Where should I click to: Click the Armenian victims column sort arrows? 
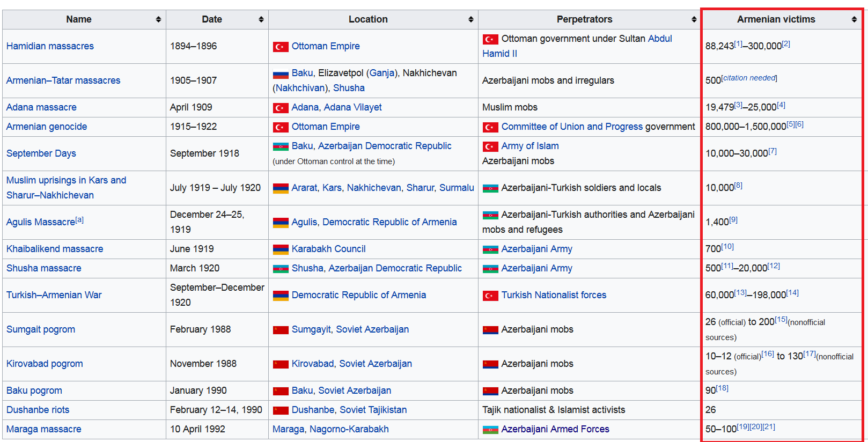[854, 19]
